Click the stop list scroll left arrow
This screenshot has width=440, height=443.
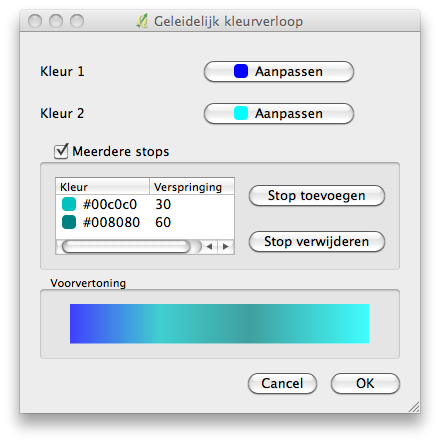point(209,247)
